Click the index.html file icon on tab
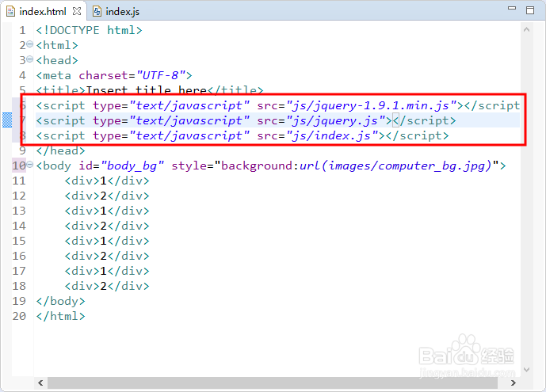 (11, 11)
